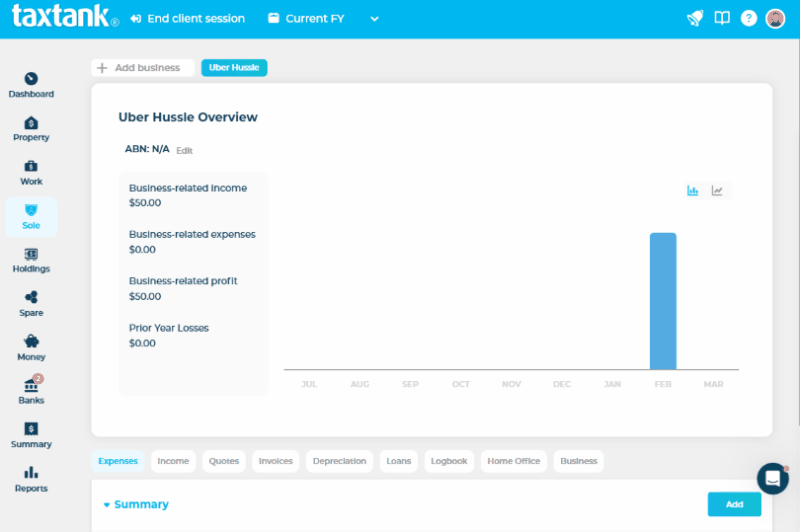Click the taxtank logo

click(65, 16)
